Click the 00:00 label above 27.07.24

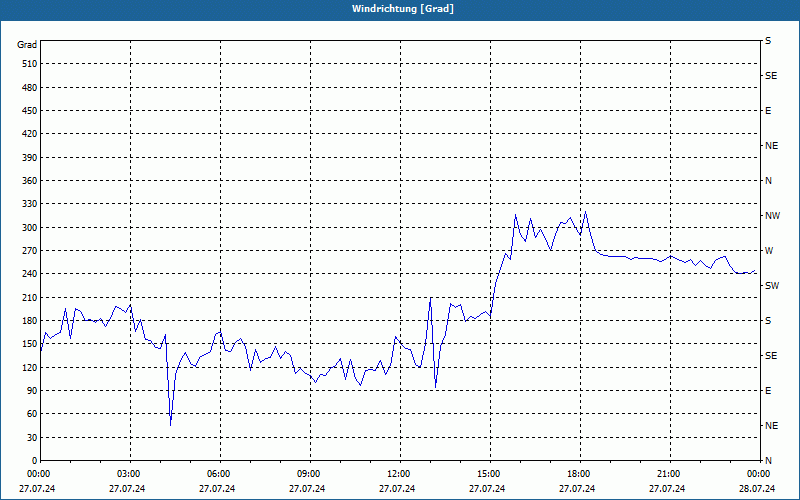(37, 474)
